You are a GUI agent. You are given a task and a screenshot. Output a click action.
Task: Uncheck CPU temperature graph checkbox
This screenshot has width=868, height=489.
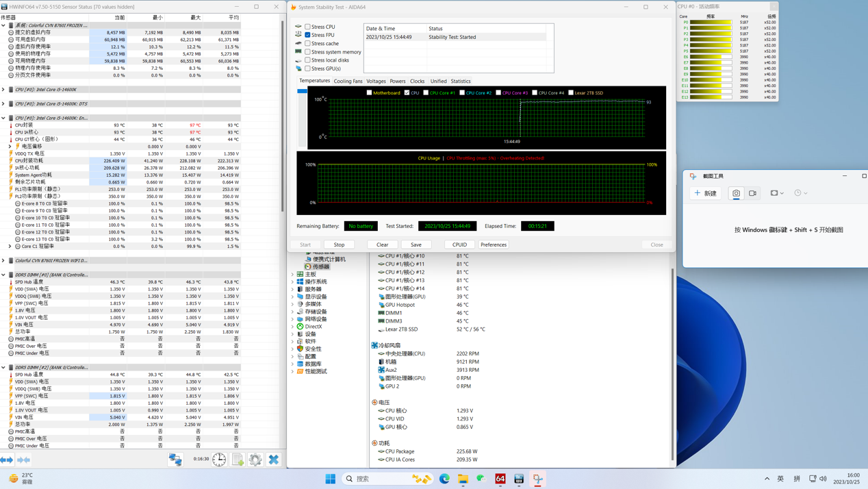pyautogui.click(x=407, y=92)
